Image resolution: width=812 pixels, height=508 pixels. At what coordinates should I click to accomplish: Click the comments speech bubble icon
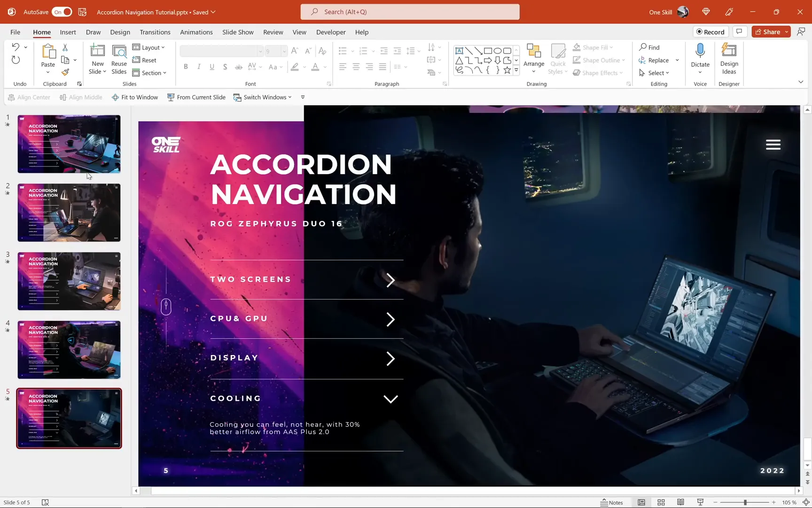click(x=739, y=32)
